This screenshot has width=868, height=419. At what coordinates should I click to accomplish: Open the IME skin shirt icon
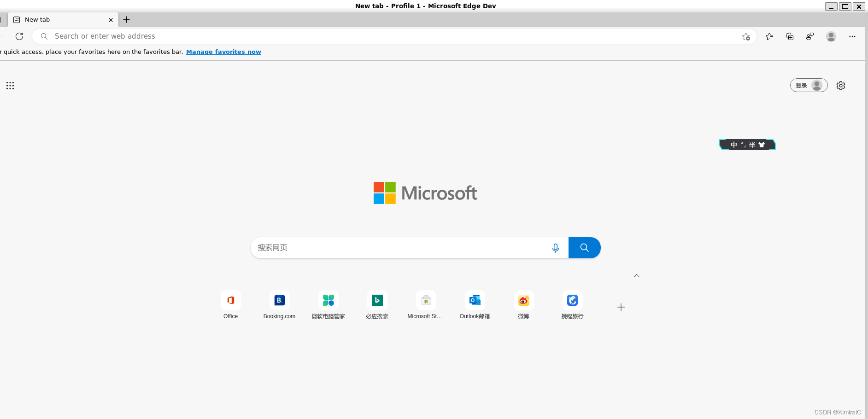click(762, 145)
